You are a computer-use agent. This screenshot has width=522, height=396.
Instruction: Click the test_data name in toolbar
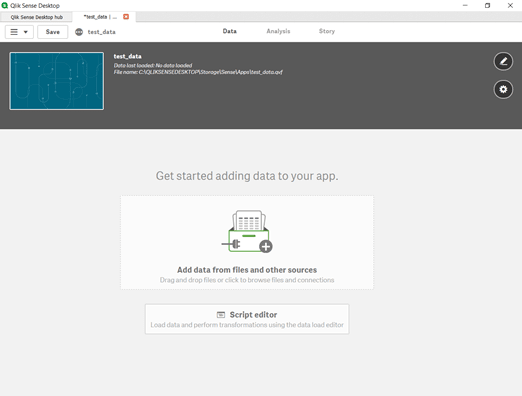(x=102, y=32)
